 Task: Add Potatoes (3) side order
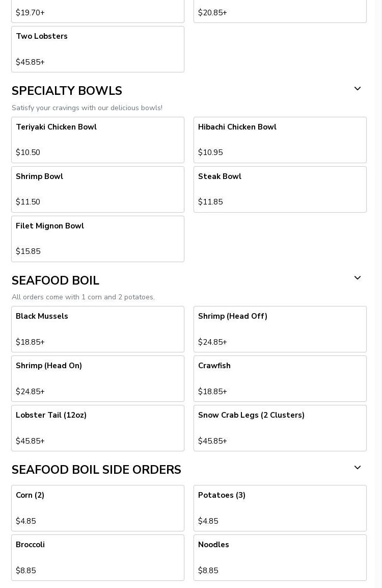[280, 508]
